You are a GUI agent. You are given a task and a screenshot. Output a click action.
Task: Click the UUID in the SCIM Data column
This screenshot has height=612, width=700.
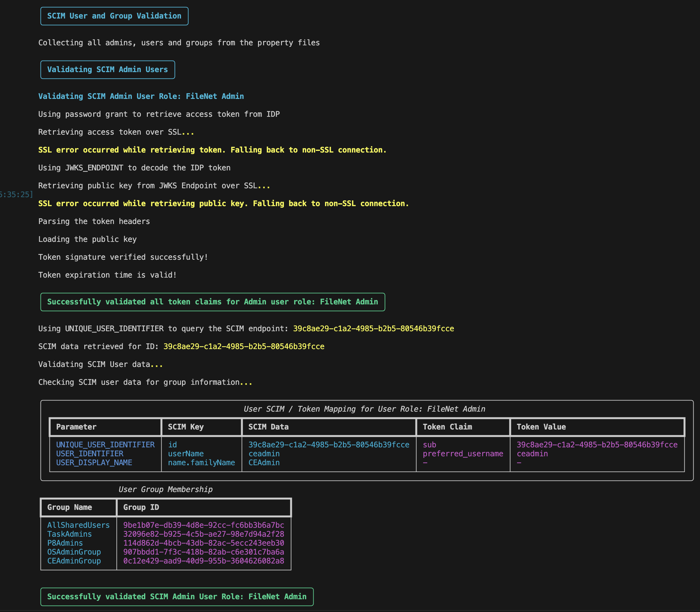329,445
